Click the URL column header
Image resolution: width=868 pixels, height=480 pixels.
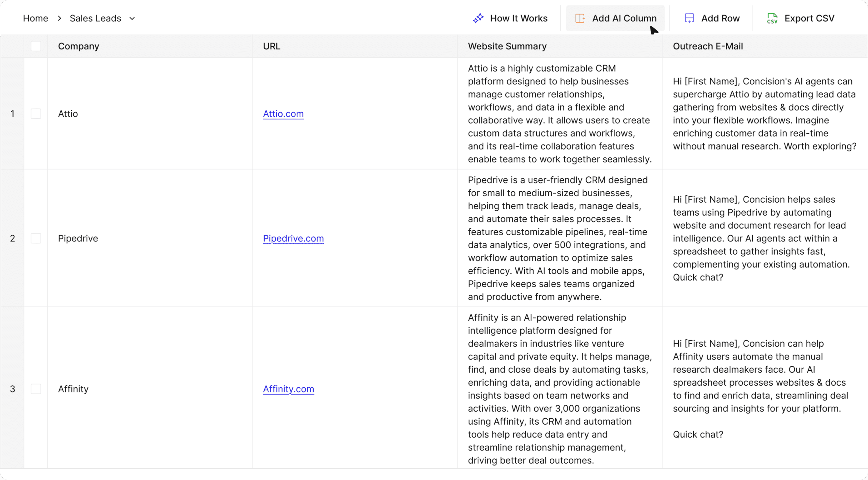coord(355,46)
